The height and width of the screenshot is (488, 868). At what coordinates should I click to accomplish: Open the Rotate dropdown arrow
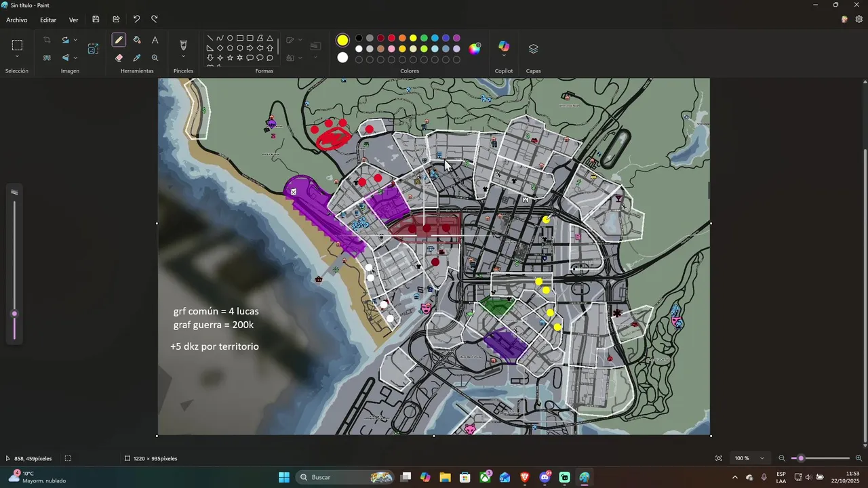(x=75, y=40)
